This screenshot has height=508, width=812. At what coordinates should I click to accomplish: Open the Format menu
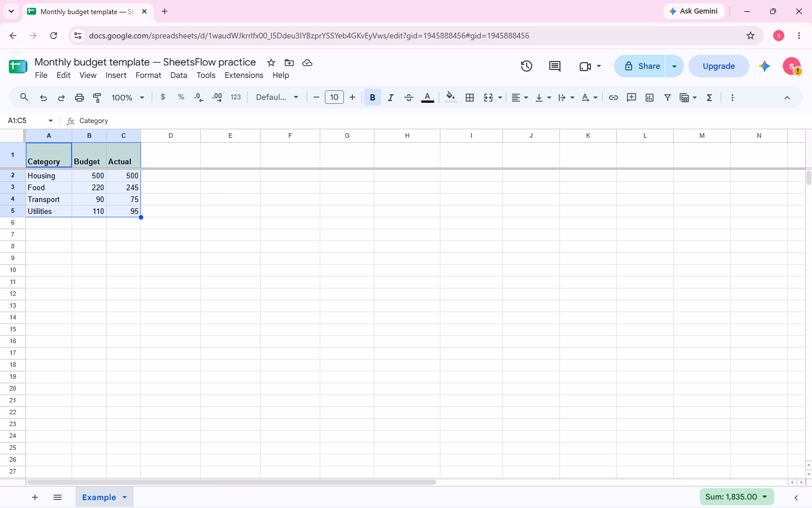[148, 75]
